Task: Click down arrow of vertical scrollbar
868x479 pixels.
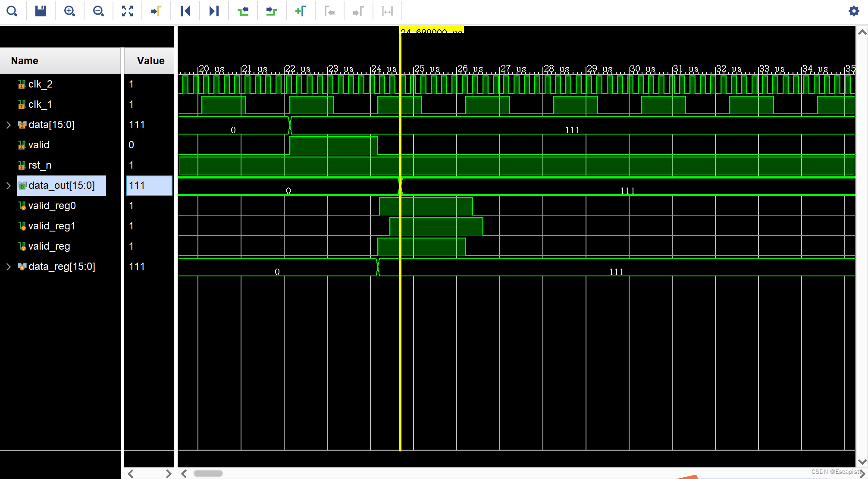Action: (862, 462)
